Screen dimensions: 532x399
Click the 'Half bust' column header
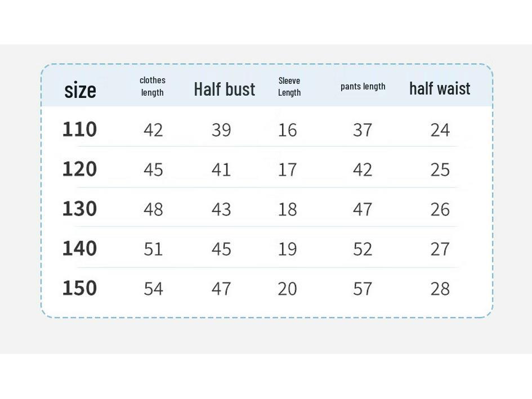coord(224,89)
